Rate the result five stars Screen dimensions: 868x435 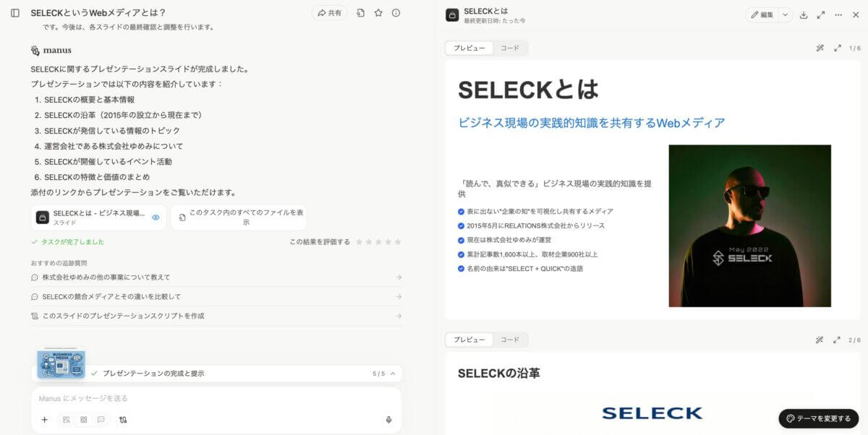[398, 242]
